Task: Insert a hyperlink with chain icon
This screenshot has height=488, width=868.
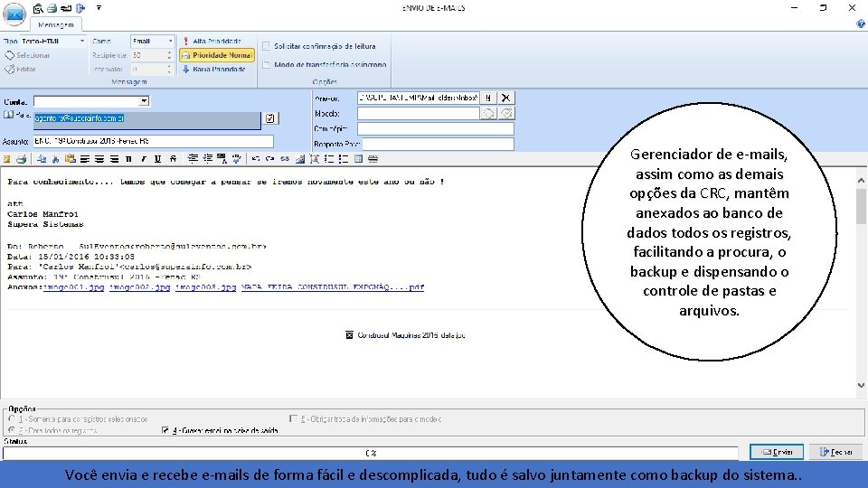Action: 285,159
